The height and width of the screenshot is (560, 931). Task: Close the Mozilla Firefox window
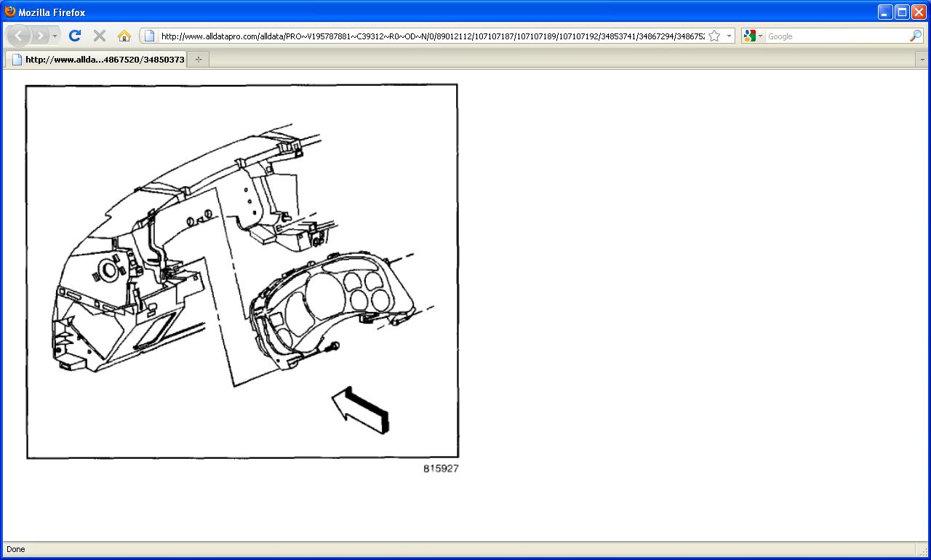919,12
